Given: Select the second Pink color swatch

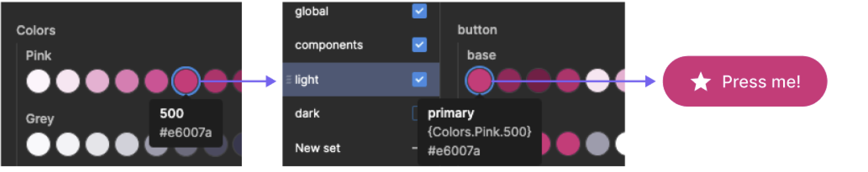Looking at the screenshot, I should (x=68, y=81).
